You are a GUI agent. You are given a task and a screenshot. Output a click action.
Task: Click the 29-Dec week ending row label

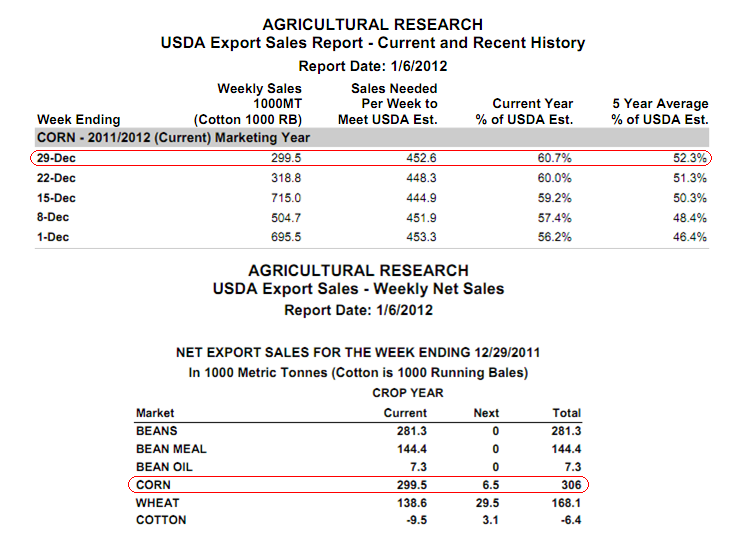(56, 158)
